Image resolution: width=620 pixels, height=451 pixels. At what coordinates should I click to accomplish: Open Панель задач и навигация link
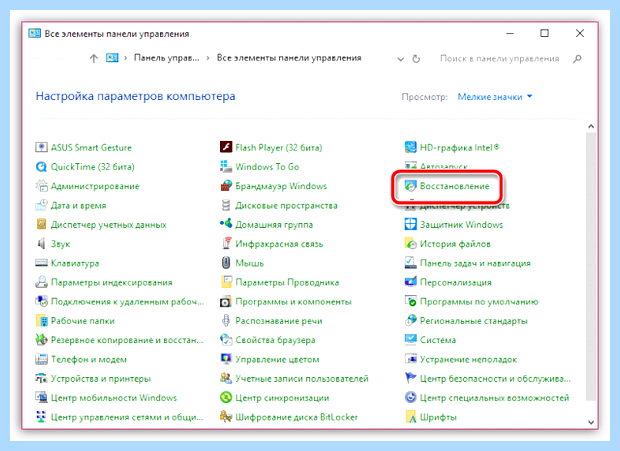475,263
